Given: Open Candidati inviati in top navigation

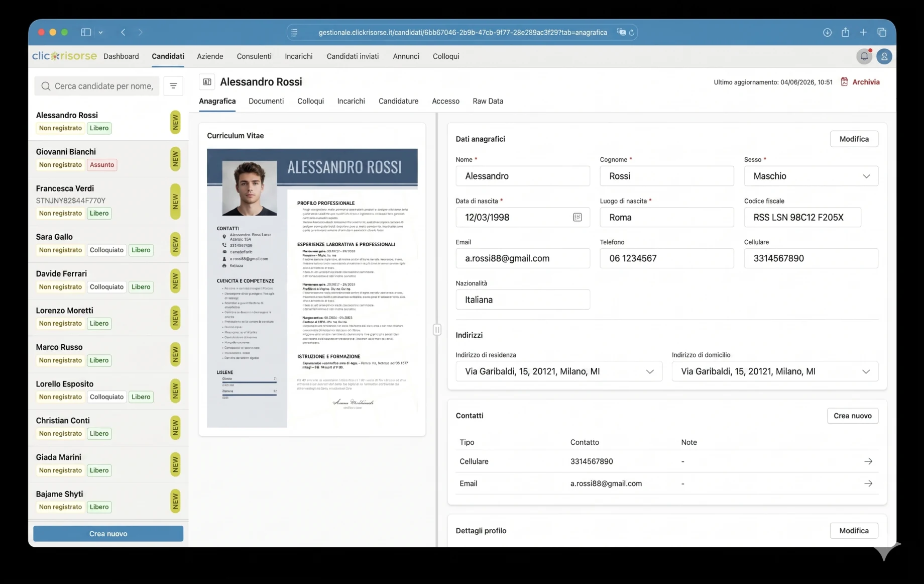Looking at the screenshot, I should tap(353, 56).
